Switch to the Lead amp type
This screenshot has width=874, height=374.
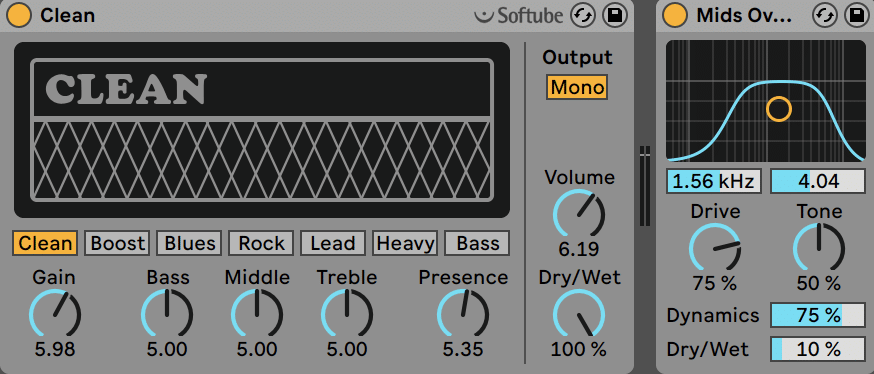coord(333,244)
